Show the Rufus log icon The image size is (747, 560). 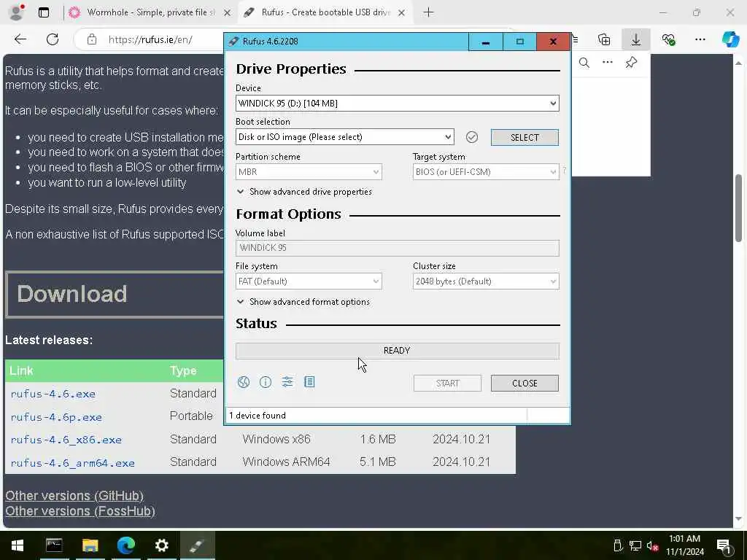(309, 382)
